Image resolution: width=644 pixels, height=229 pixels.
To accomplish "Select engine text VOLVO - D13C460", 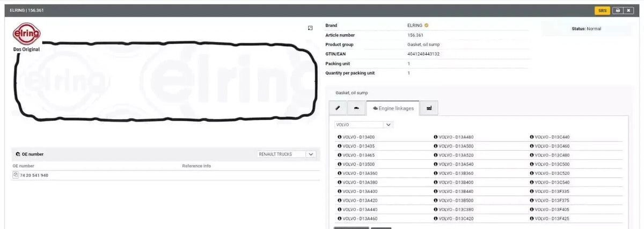I will coord(552,146).
